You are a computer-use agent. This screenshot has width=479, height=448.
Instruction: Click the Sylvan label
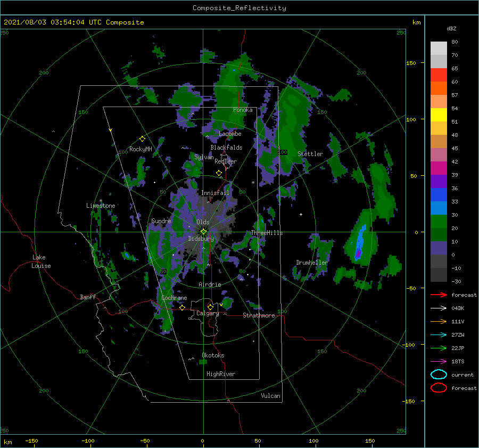204,157
